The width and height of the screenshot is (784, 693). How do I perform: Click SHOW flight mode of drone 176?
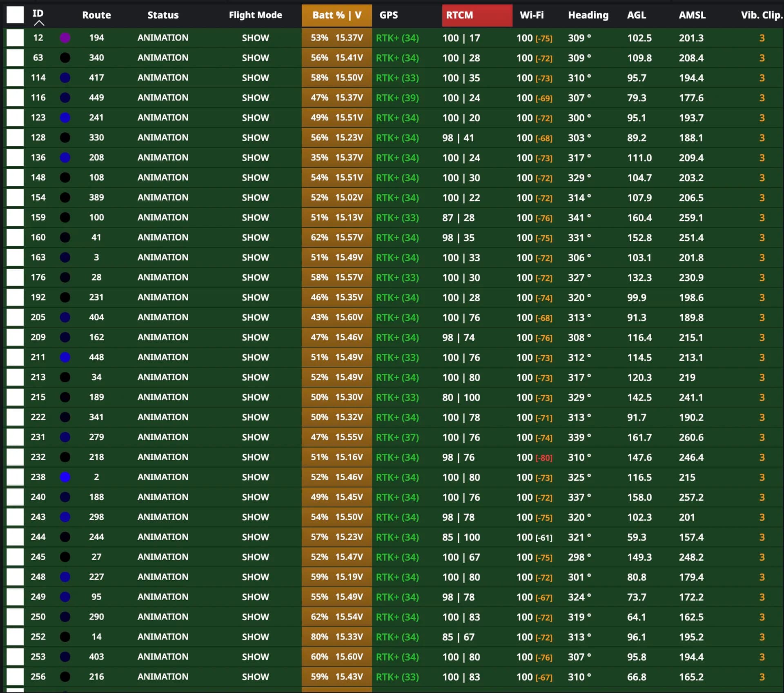[255, 278]
